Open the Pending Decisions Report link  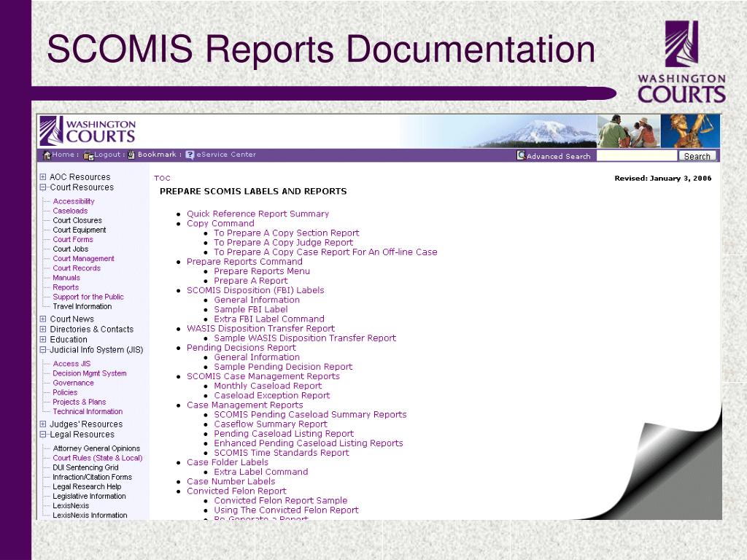click(x=241, y=348)
